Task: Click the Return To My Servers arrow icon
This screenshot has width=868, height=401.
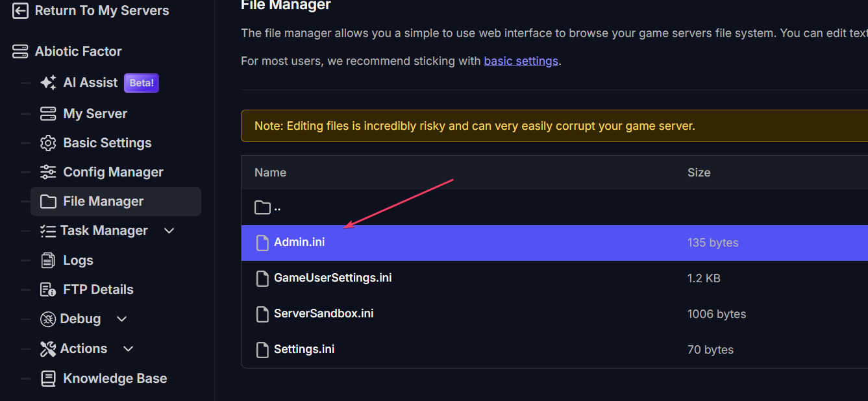Action: [x=20, y=10]
